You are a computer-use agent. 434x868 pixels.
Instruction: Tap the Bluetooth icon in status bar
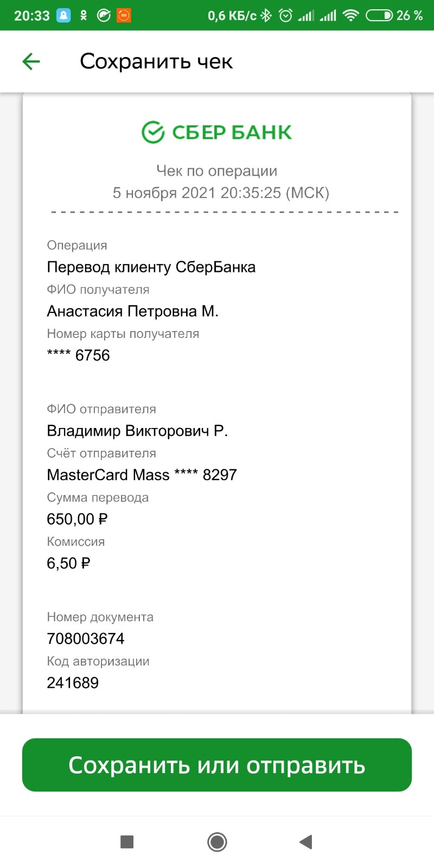tap(266, 15)
